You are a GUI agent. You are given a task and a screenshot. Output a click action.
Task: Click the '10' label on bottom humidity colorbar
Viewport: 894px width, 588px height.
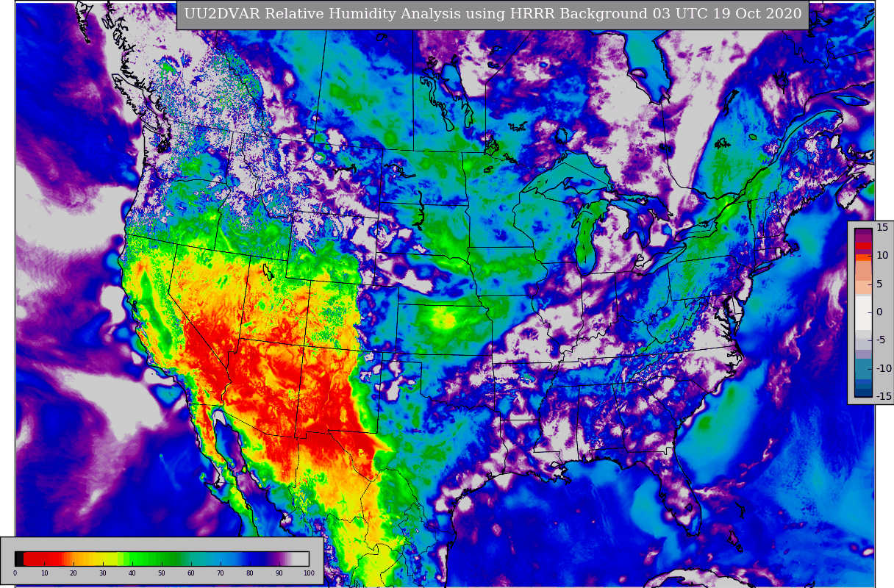coord(44,573)
